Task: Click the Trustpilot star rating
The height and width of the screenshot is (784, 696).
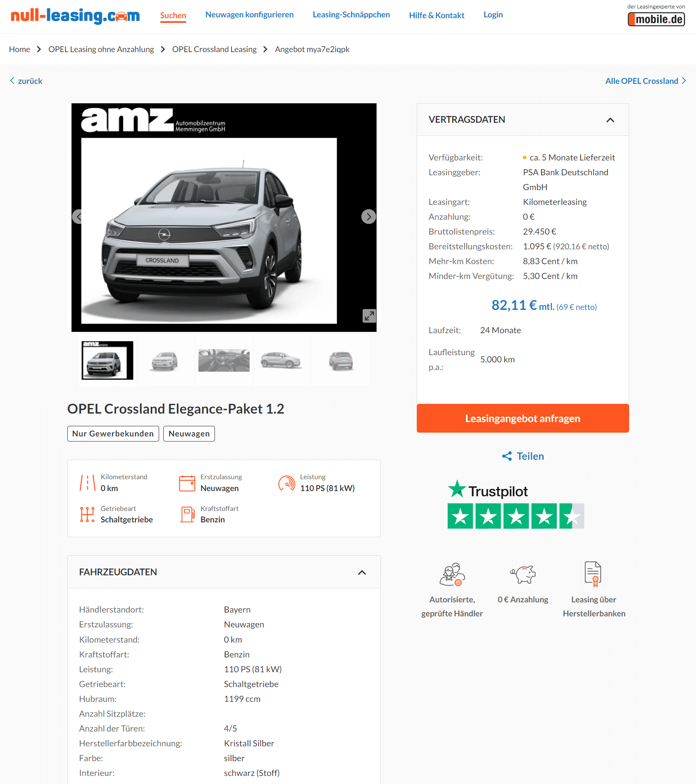Action: coord(516,516)
